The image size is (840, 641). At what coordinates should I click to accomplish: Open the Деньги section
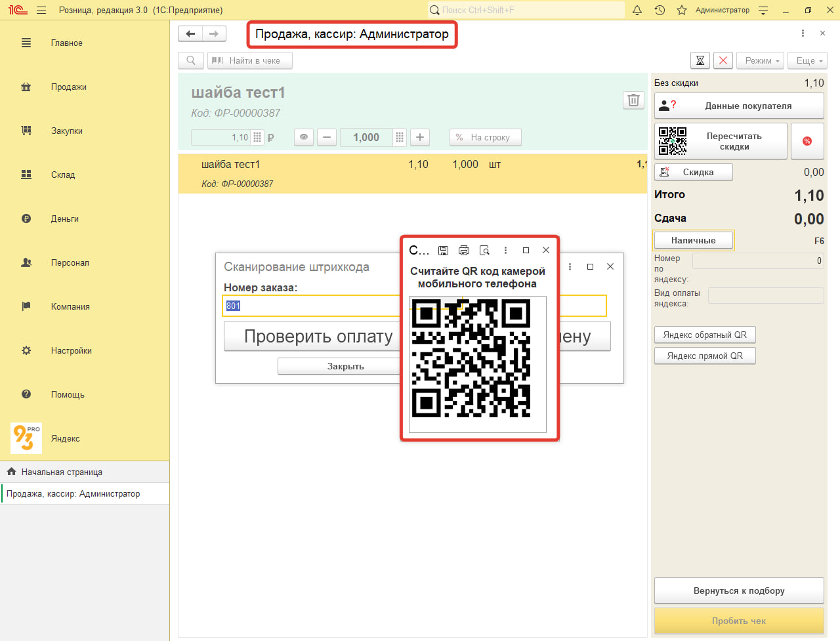(x=85, y=218)
